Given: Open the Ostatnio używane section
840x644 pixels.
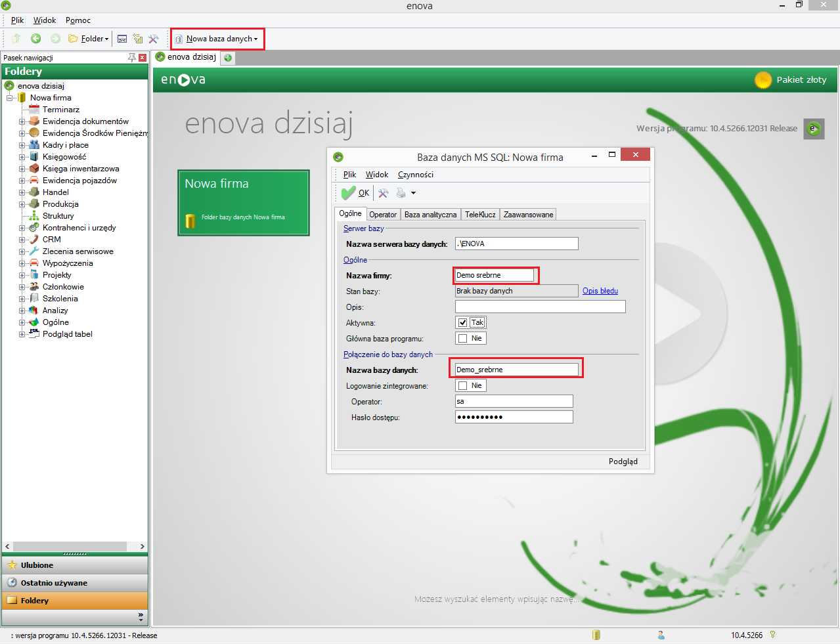Looking at the screenshot, I should tap(75, 583).
